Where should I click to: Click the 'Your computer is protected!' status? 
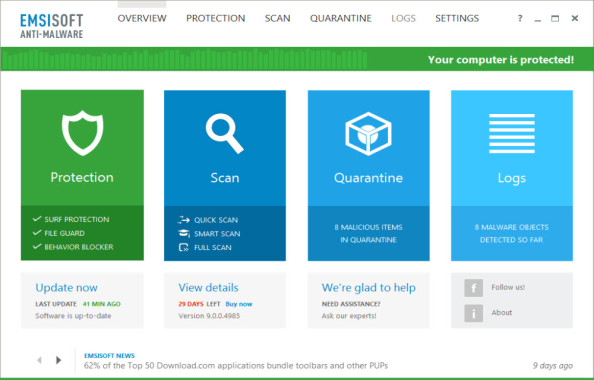pyautogui.click(x=501, y=60)
